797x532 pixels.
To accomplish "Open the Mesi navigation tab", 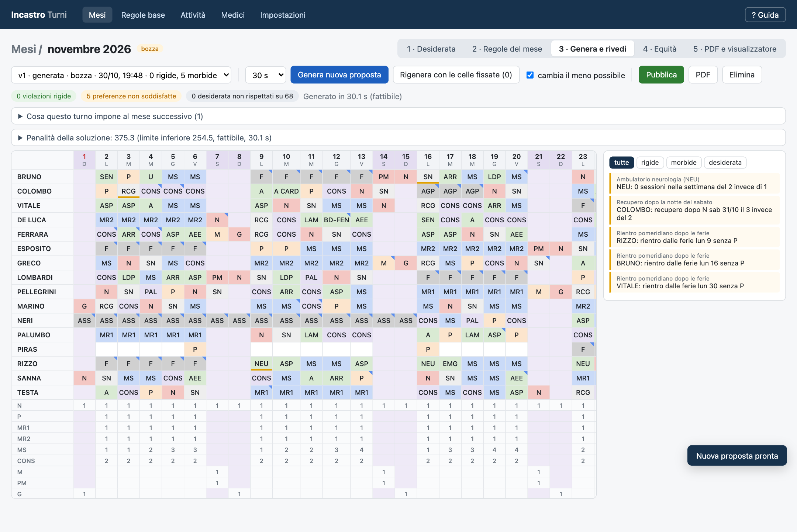I will pos(97,15).
